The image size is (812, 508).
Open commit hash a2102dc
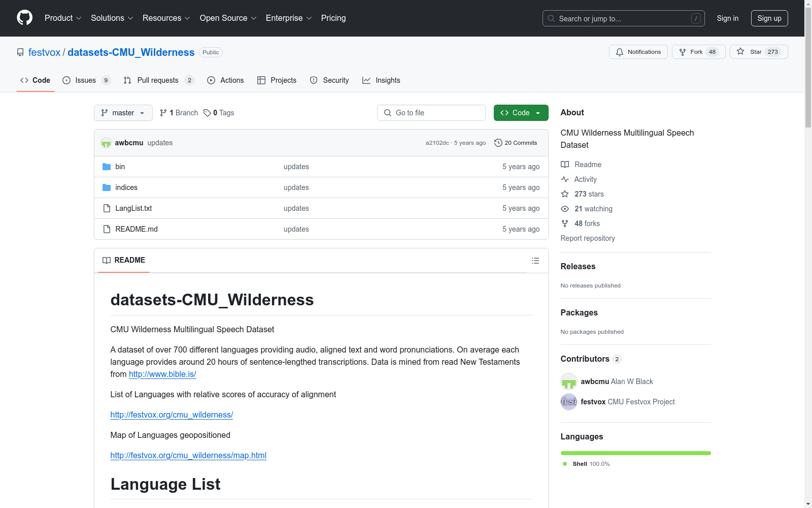point(437,143)
